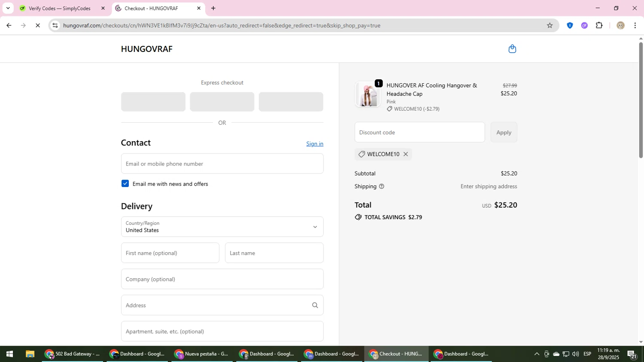Close the Checkout HUNGOVRAF tab
644x362 pixels.
click(199, 8)
